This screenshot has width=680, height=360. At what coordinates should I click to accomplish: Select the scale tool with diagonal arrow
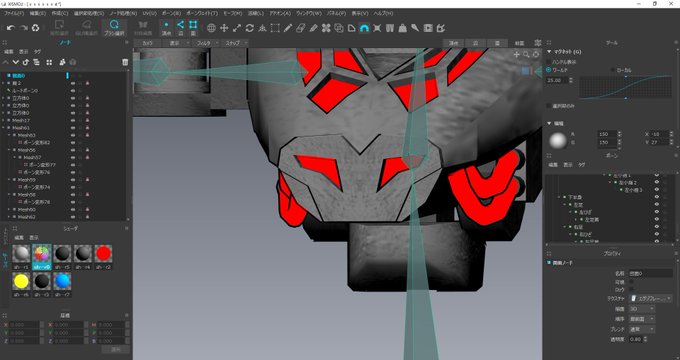coord(237,28)
